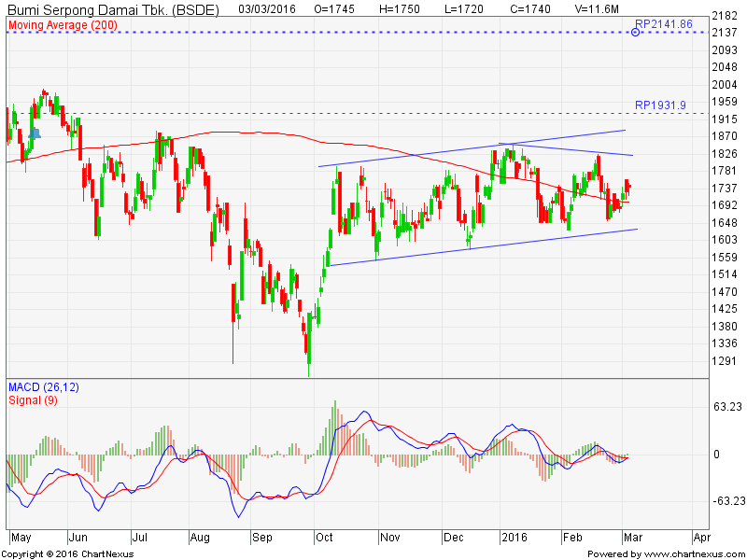Screen dimensions: 747x560
Task: Select the Oct label on the time axis
Action: tap(326, 539)
